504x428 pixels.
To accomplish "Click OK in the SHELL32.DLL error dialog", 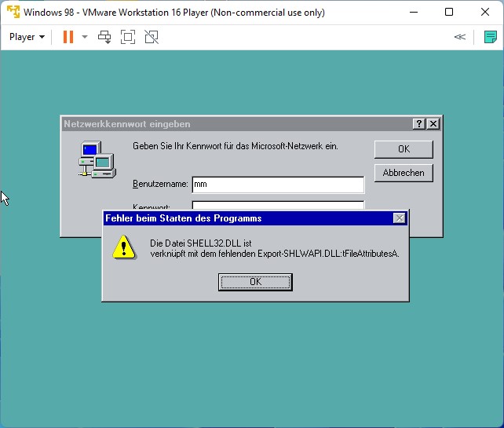I will 255,282.
